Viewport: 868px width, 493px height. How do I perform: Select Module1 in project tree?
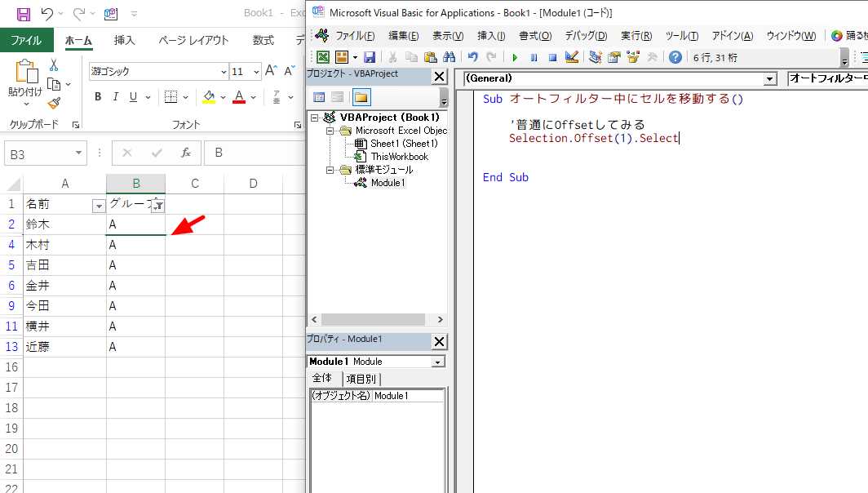click(x=388, y=183)
